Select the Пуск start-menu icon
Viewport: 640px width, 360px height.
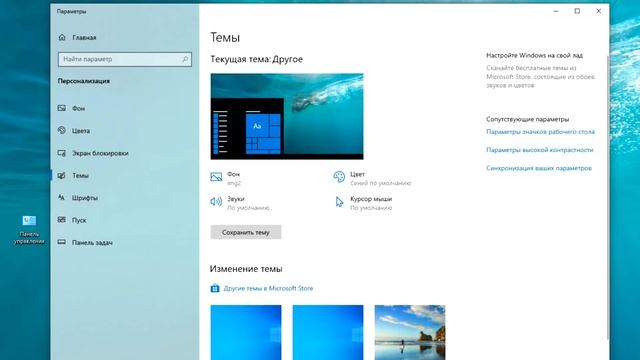pyautogui.click(x=62, y=220)
